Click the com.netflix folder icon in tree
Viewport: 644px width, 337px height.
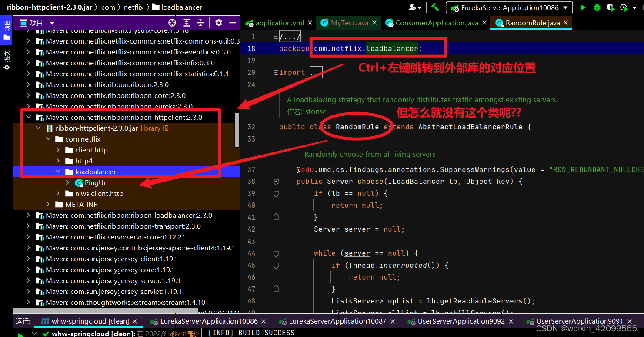[59, 139]
